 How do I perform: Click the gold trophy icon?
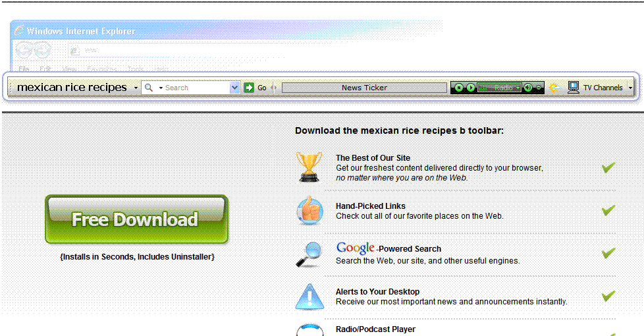[x=309, y=167]
